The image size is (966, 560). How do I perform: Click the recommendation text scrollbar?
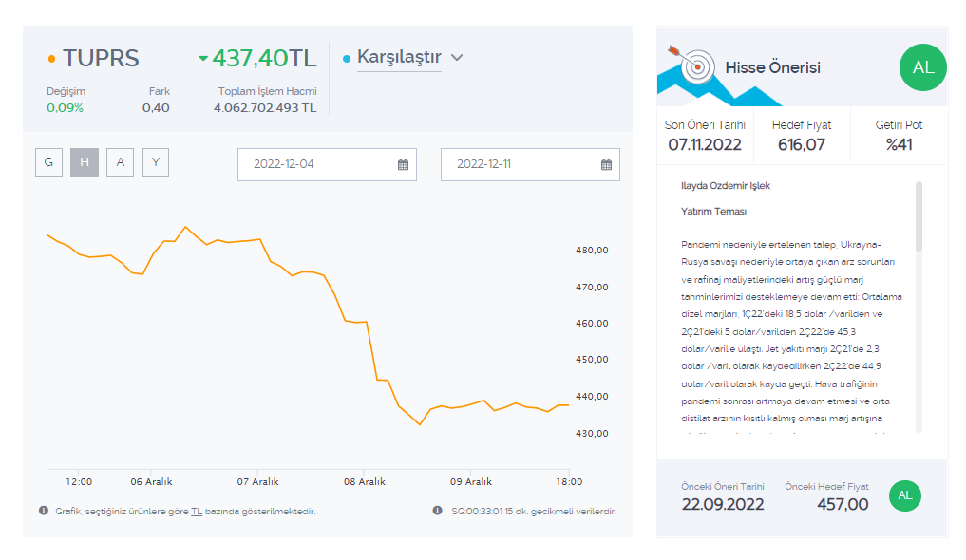(919, 216)
